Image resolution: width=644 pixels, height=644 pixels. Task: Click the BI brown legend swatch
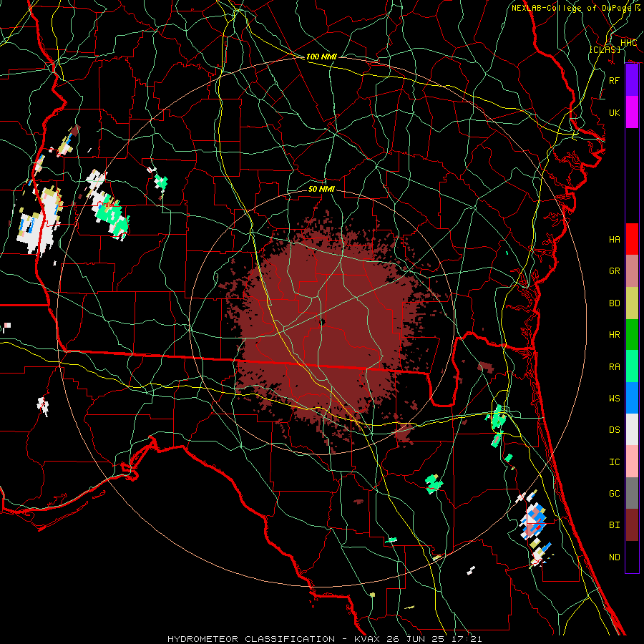pyautogui.click(x=632, y=525)
